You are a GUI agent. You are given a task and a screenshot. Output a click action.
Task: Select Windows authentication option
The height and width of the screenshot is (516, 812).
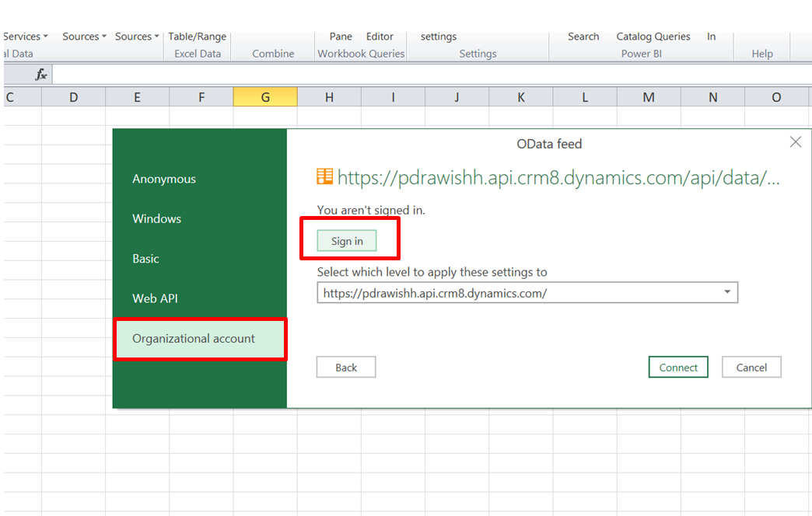(x=156, y=219)
